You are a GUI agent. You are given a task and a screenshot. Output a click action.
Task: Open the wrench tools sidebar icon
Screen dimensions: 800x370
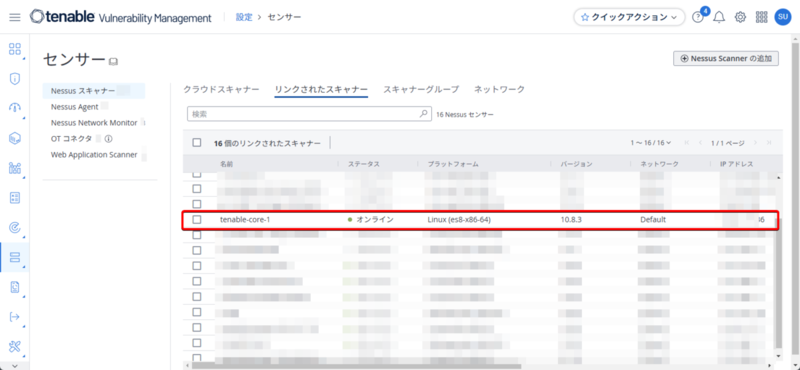click(x=15, y=347)
